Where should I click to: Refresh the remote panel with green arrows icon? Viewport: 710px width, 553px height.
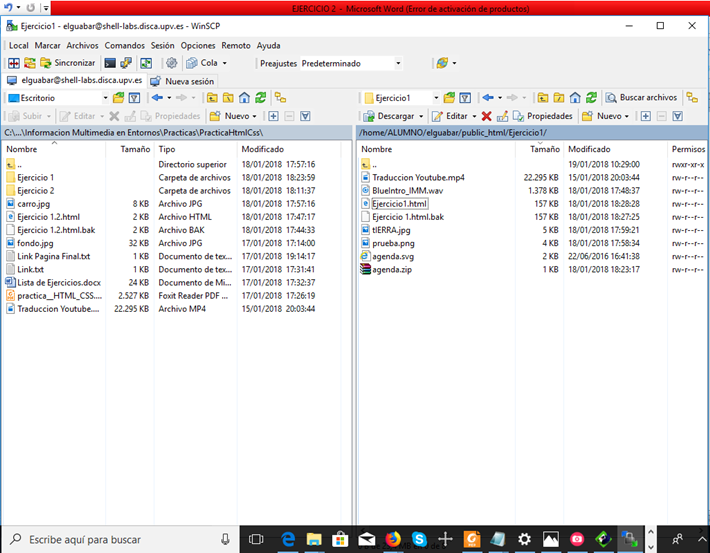pos(591,98)
